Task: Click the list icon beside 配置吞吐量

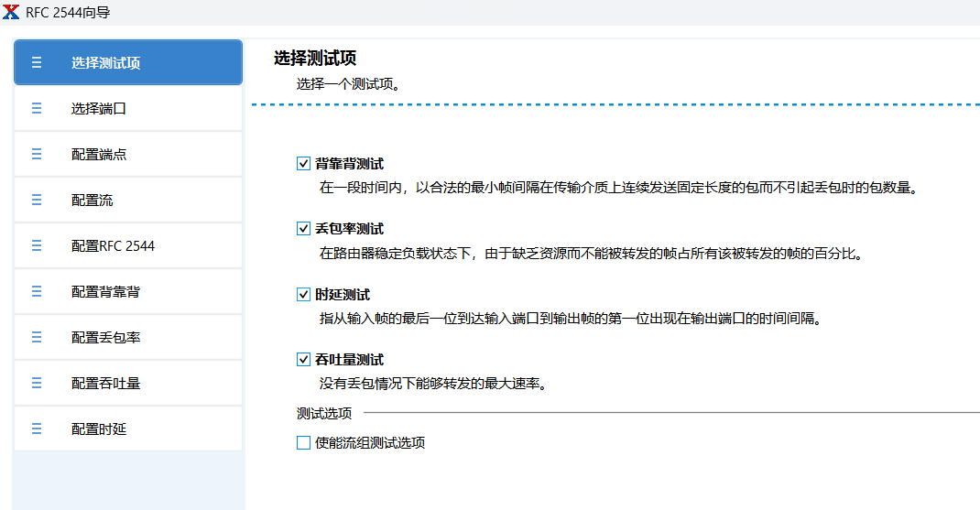Action: (x=37, y=383)
